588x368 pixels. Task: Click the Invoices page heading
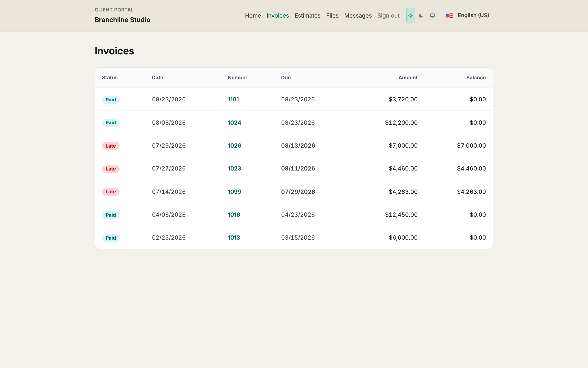tap(115, 51)
